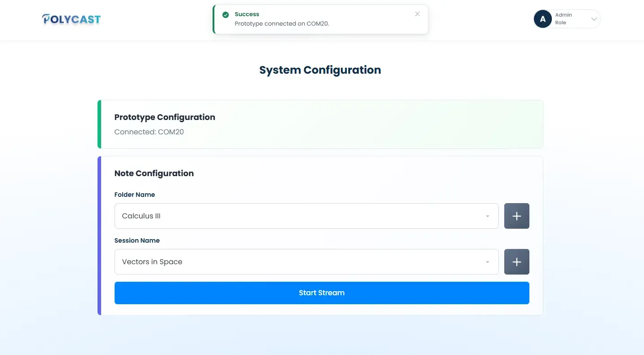Click the 'Success' notification title

pyautogui.click(x=247, y=14)
